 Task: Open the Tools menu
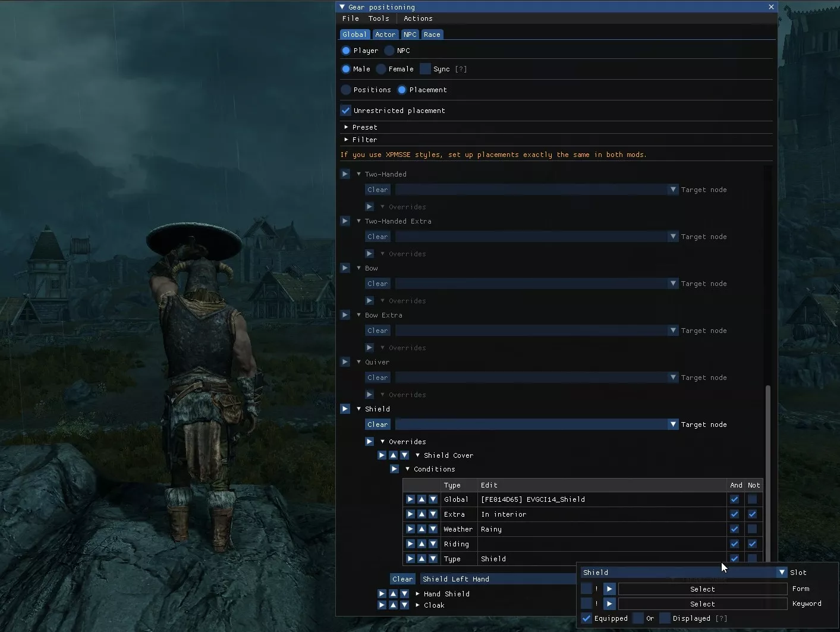point(379,18)
